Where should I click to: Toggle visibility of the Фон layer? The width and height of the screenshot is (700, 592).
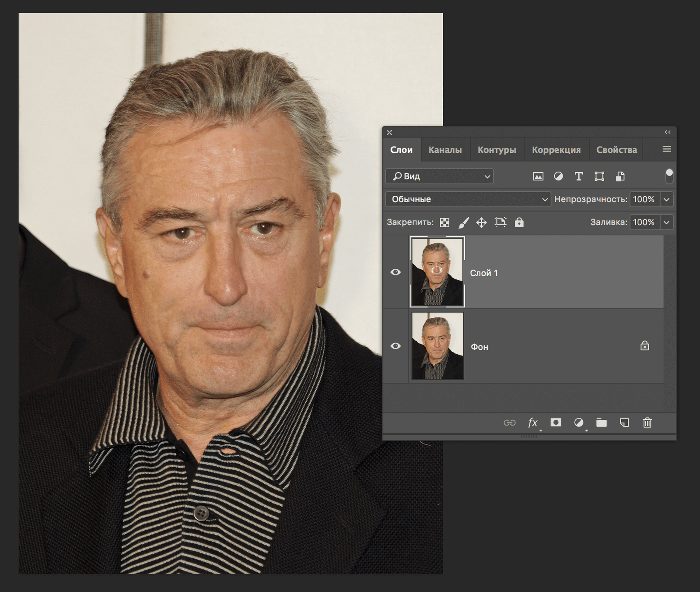pos(396,346)
